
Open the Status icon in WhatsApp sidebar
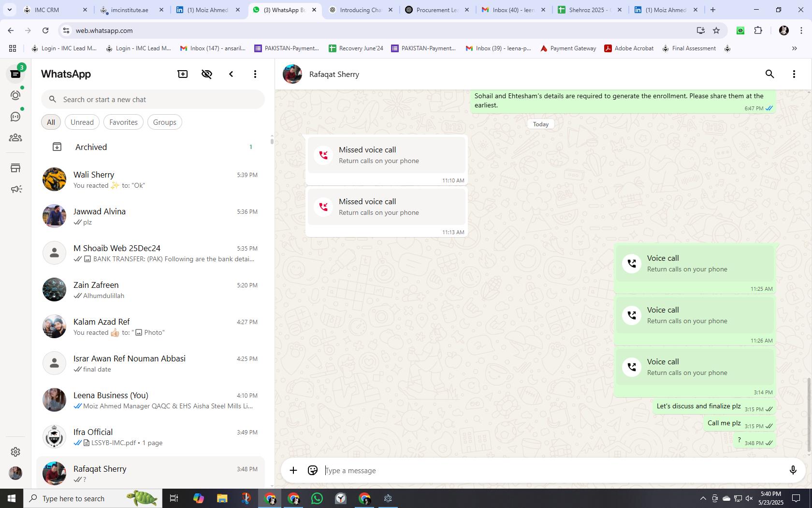[x=15, y=95]
